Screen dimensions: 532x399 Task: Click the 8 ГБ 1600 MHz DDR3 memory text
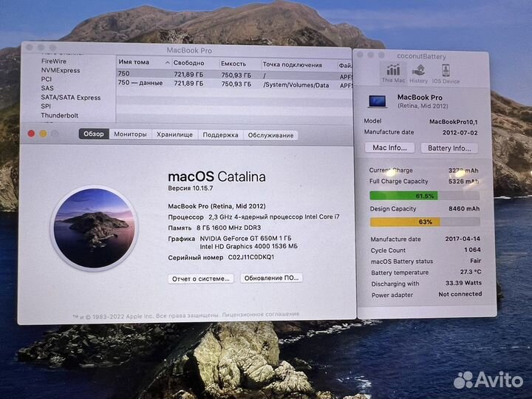click(228, 228)
